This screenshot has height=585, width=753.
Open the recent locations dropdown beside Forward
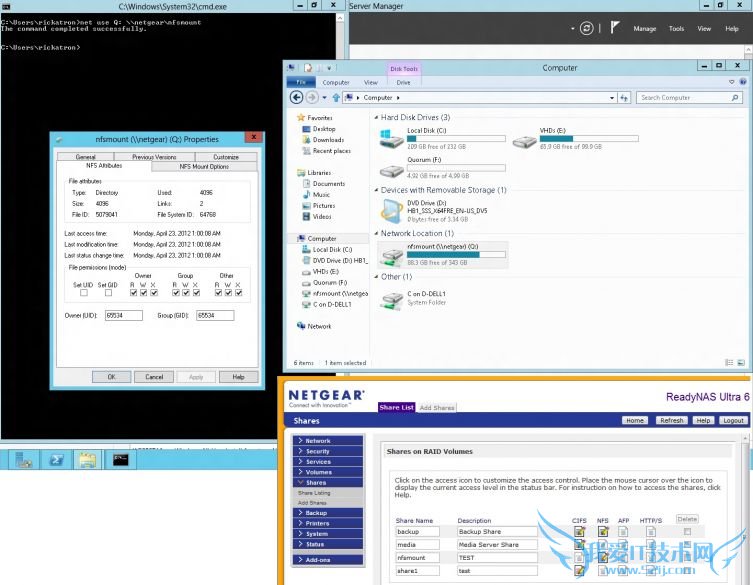(324, 98)
